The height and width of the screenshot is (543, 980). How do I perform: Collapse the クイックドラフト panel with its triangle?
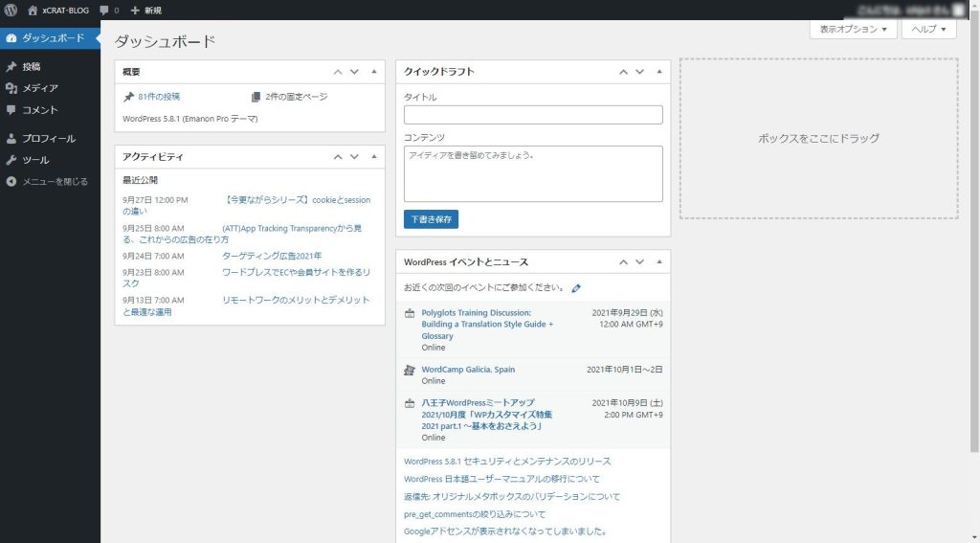click(x=658, y=72)
